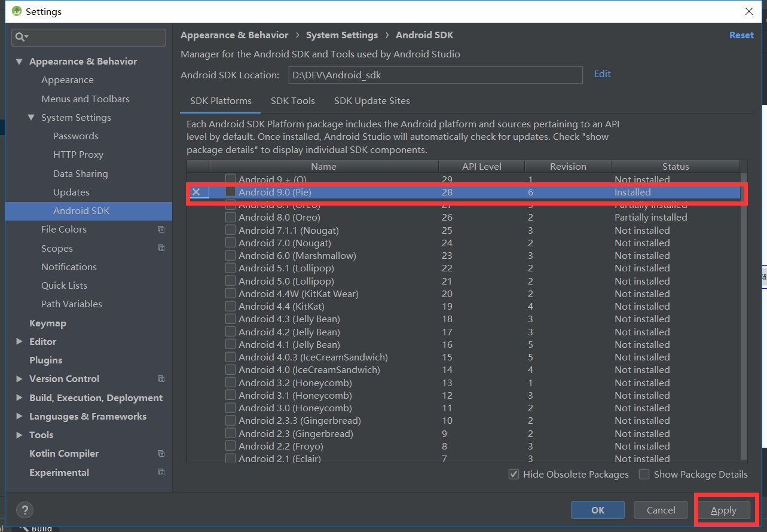Click the icon next to Experimental entry
Screen dimensions: 767x532
pyautogui.click(x=160, y=472)
